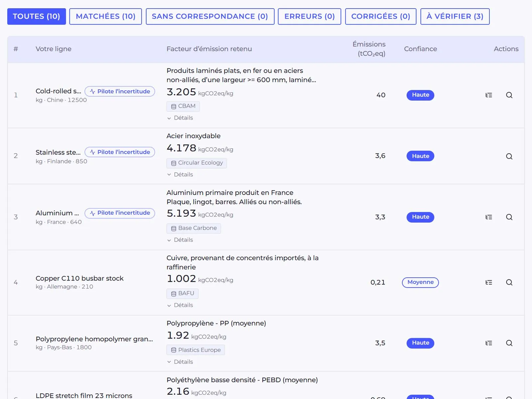Open the Corrigées (0) tab

[x=381, y=16]
